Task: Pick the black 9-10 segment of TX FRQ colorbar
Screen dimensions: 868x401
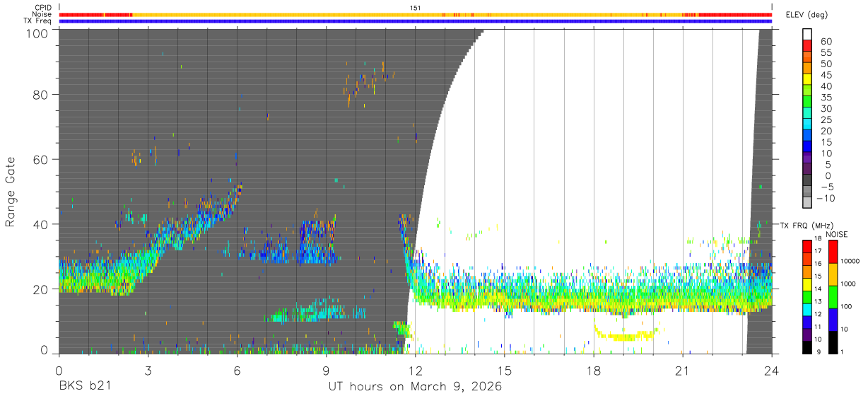Action: pyautogui.click(x=807, y=347)
